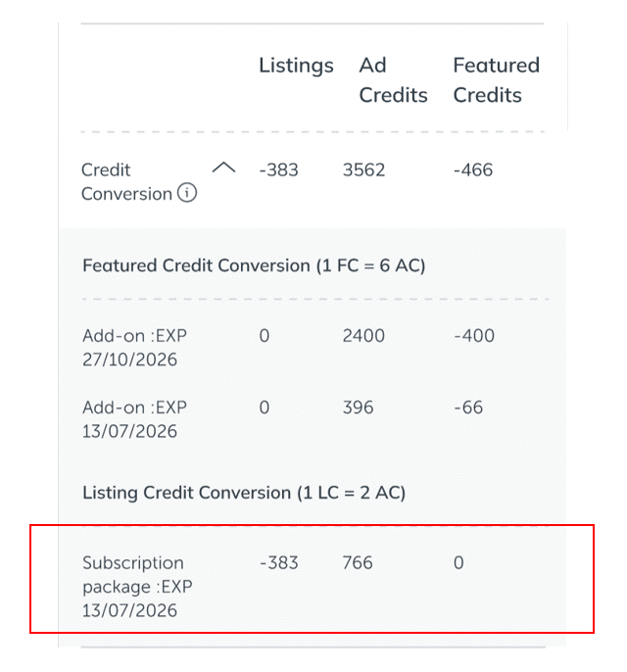The image size is (627, 672).
Task: Click -383 Listings in the Subscription package row
Action: (278, 563)
